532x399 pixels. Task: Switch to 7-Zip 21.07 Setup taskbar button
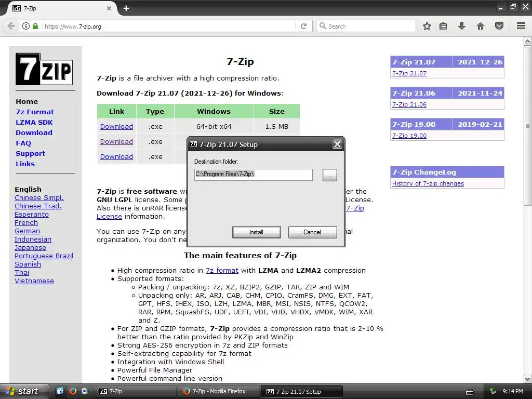pyautogui.click(x=302, y=392)
